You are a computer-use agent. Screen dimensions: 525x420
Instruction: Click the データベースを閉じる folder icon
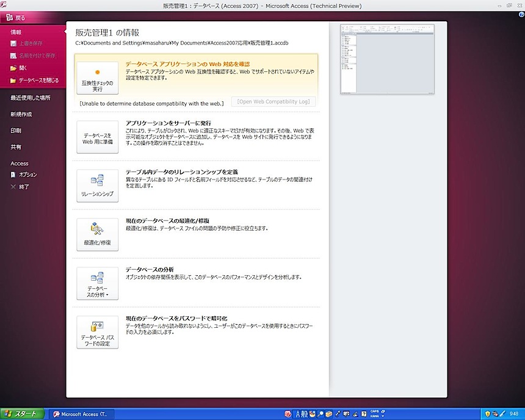coord(13,81)
